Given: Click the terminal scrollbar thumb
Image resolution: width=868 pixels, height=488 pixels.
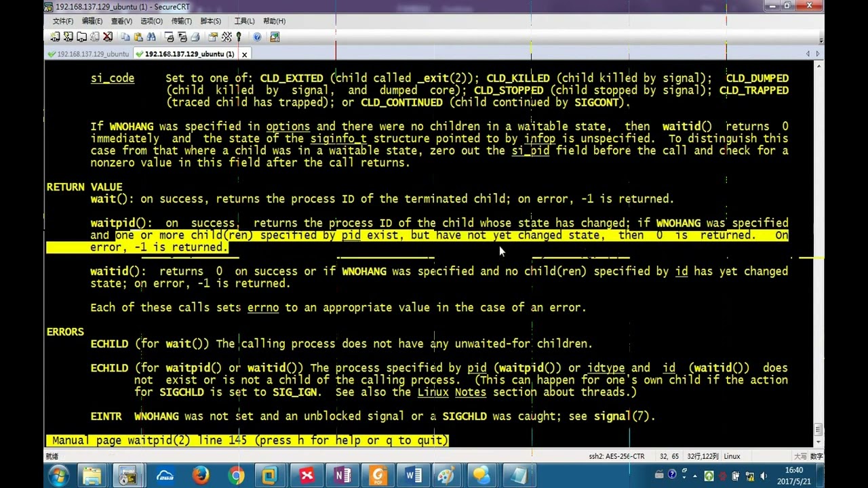Looking at the screenshot, I should (x=818, y=430).
